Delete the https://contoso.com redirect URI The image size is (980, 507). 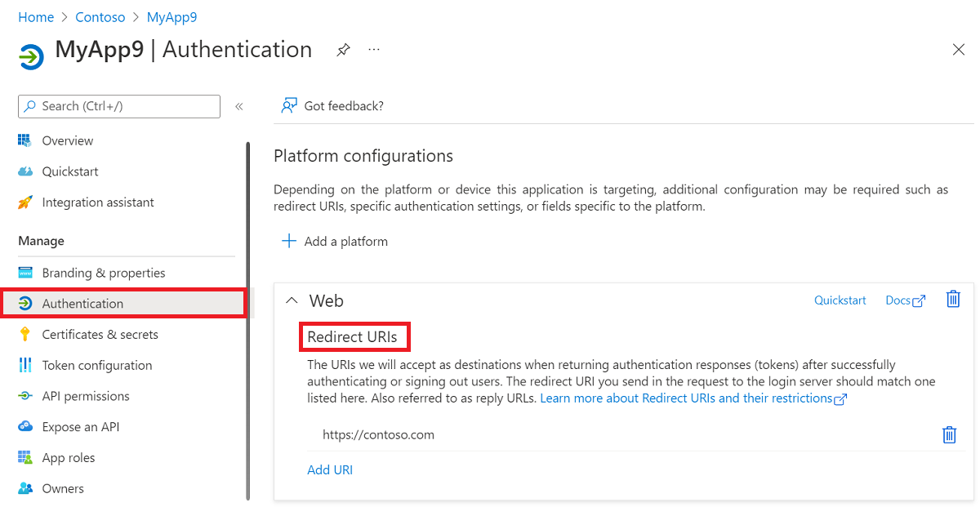[949, 434]
